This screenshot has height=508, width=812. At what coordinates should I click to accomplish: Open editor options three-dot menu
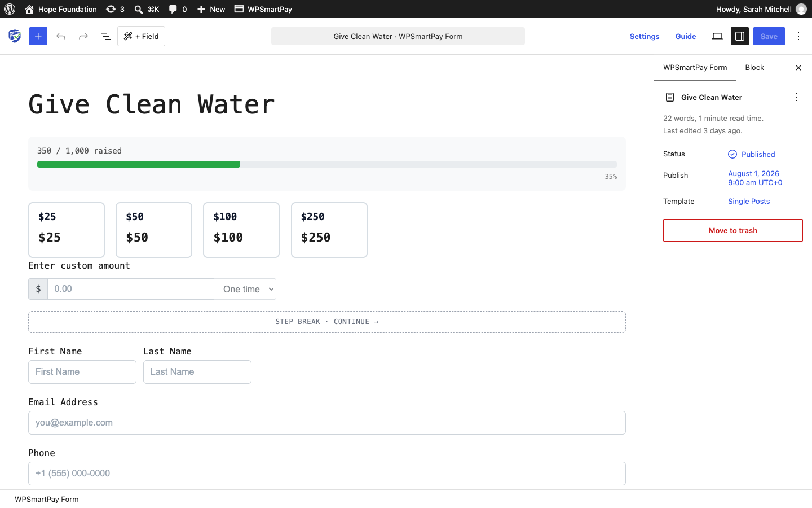tap(798, 36)
